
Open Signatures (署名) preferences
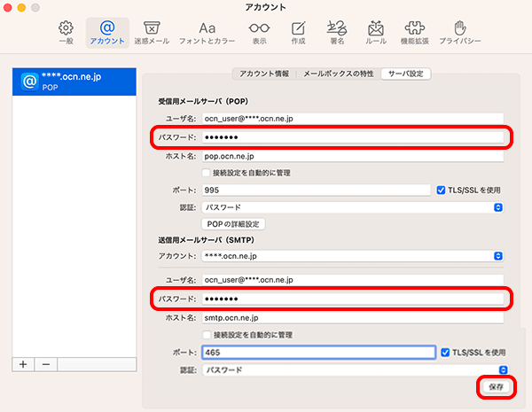coord(337,33)
